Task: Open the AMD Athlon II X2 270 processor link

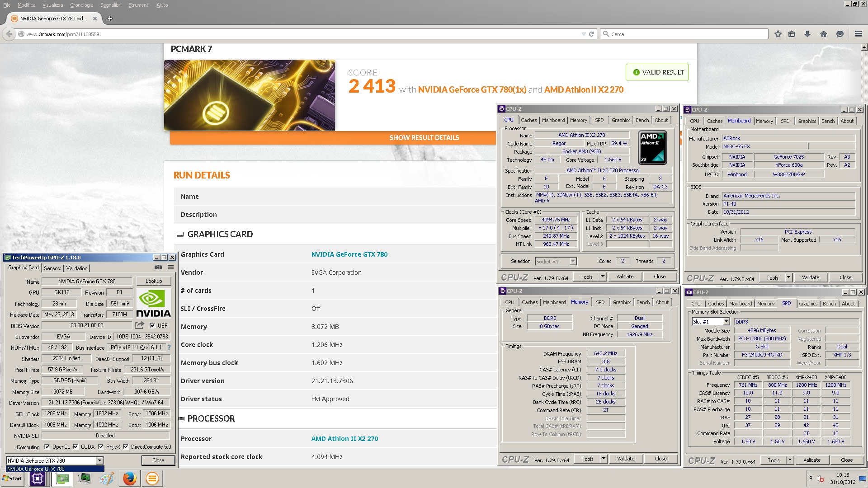Action: (x=344, y=439)
